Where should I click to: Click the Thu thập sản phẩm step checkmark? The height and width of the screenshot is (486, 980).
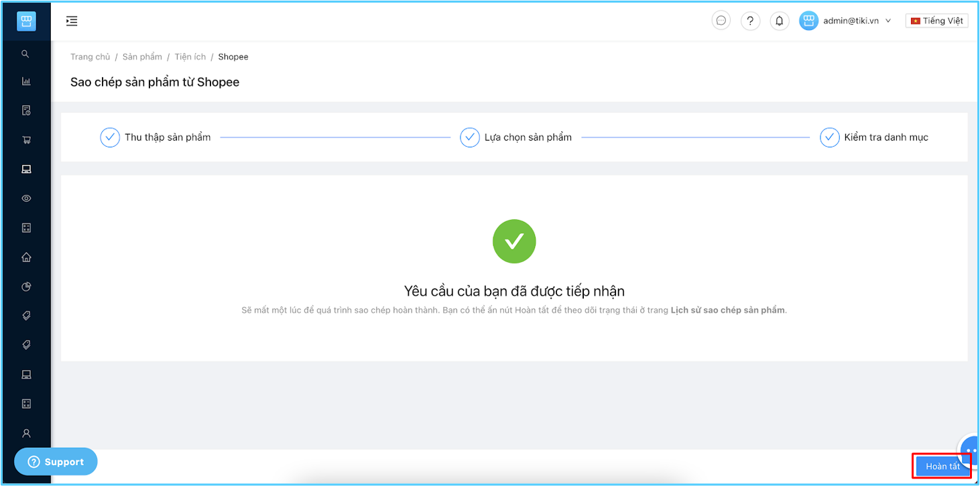110,137
